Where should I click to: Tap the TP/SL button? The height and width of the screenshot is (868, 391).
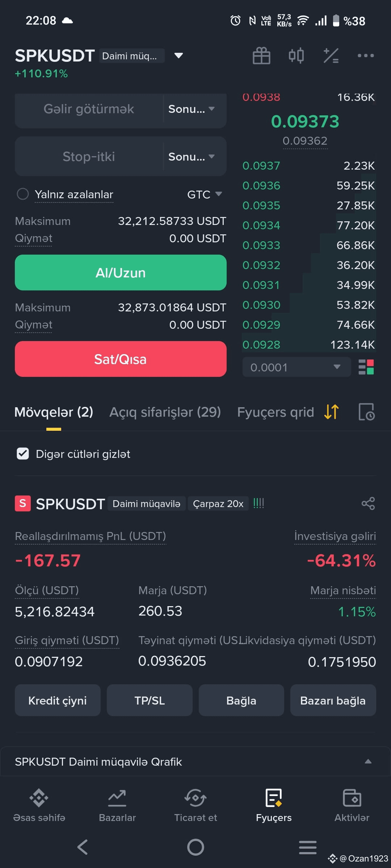(150, 701)
